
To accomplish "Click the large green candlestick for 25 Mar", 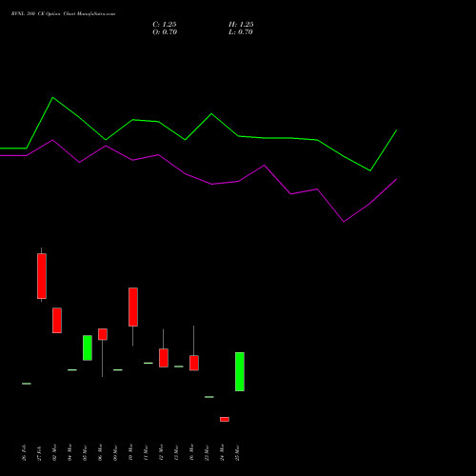I will coord(240,371).
